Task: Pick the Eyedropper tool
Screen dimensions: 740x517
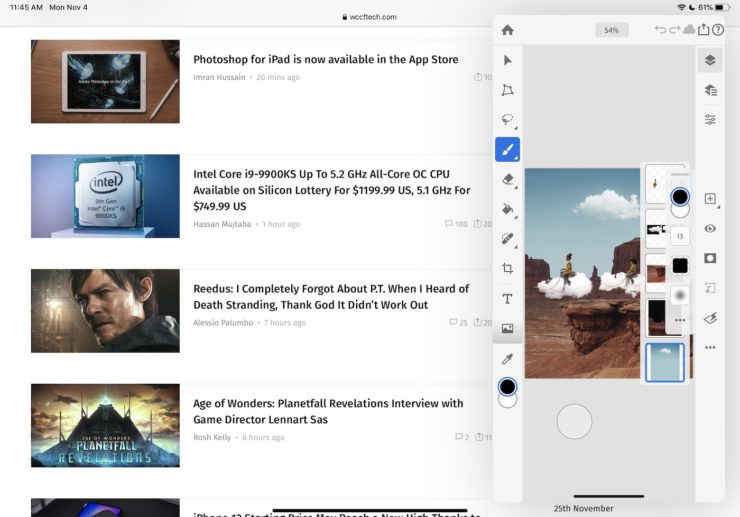Action: (x=507, y=359)
